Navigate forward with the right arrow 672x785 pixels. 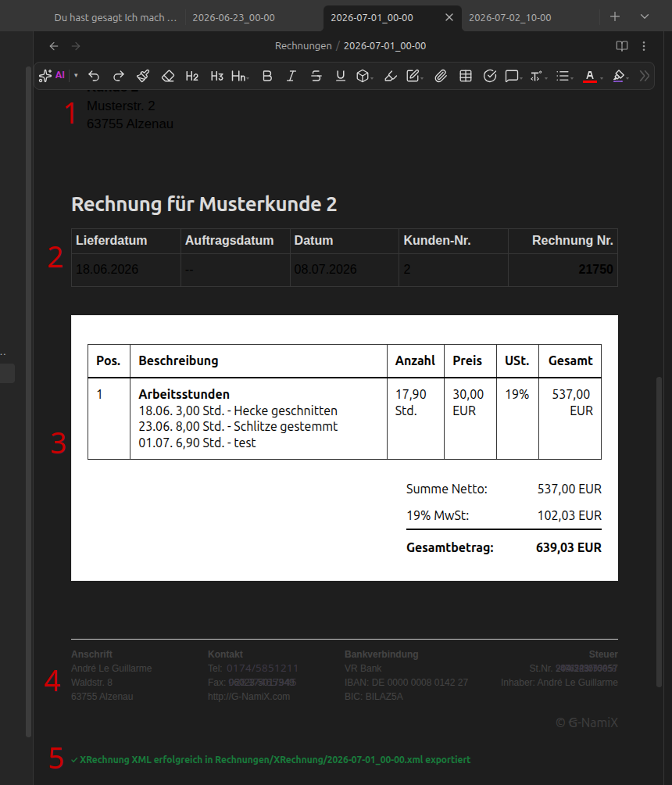click(x=76, y=46)
